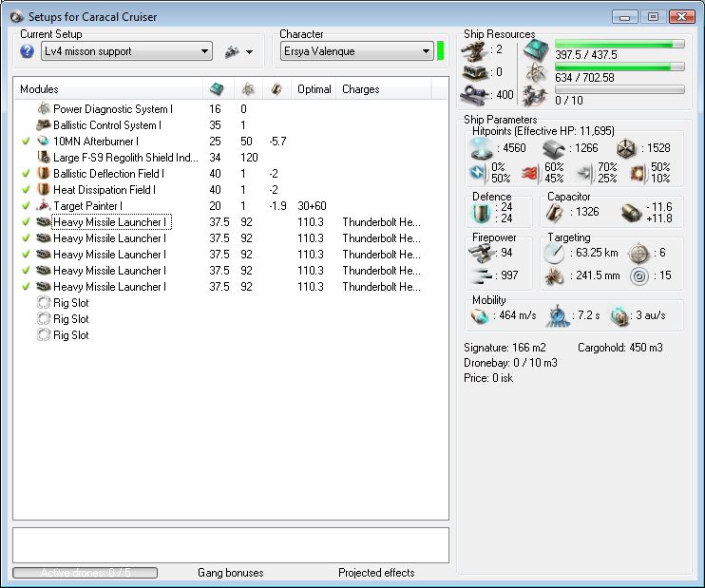Click the Modules column header
This screenshot has height=588, width=705.
click(108, 89)
